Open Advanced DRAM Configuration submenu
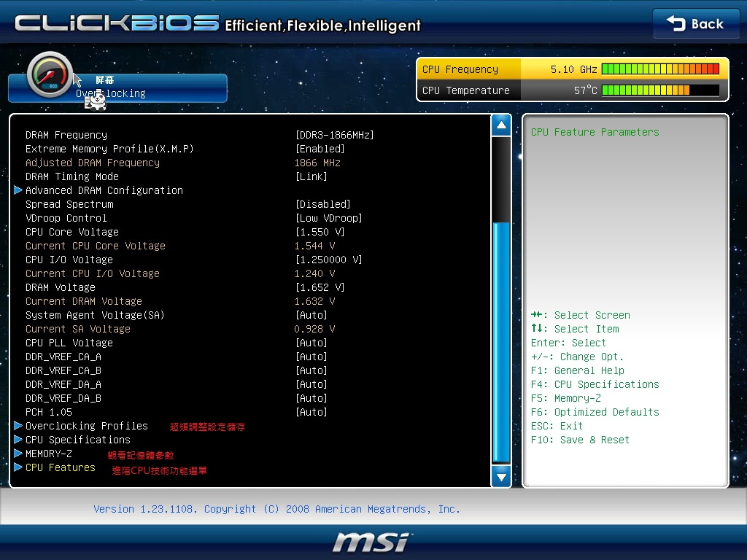 click(104, 190)
